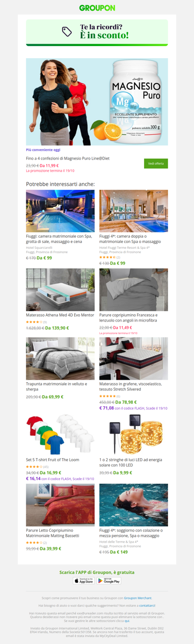Click the Vedi offerta button

click(156, 163)
